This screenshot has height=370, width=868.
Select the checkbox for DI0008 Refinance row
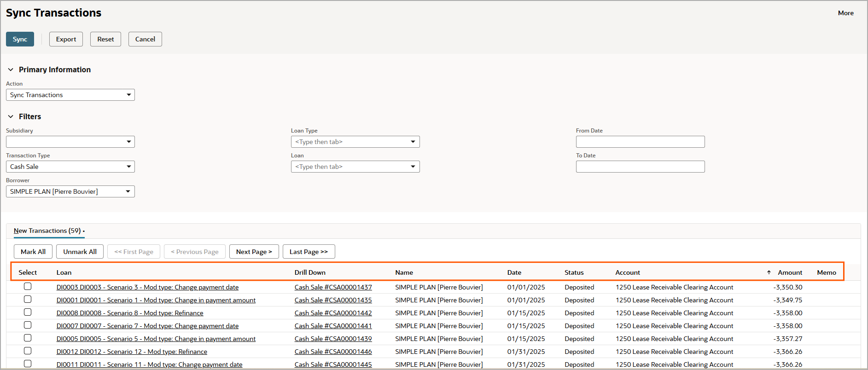pyautogui.click(x=28, y=312)
